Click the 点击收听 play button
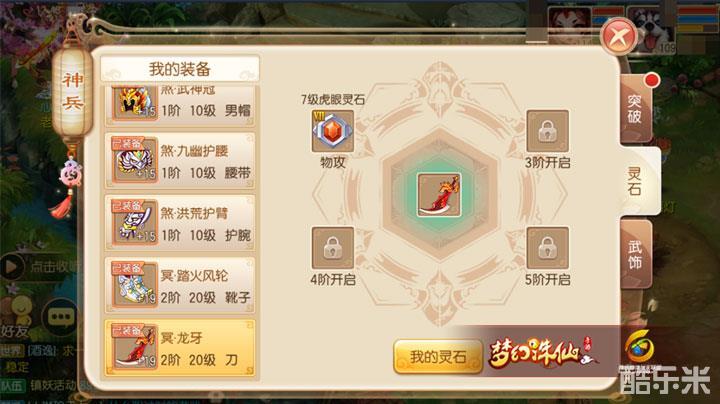Viewport: 720px width, 404px height. (12, 266)
